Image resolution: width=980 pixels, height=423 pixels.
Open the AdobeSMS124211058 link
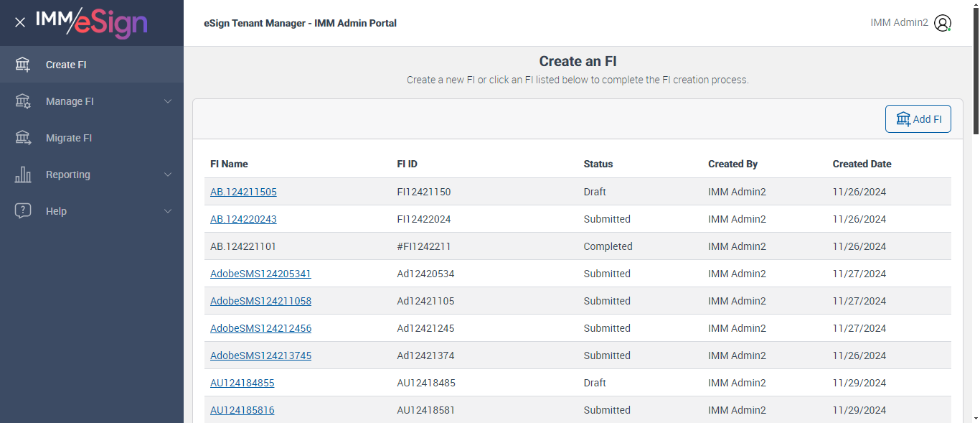260,301
